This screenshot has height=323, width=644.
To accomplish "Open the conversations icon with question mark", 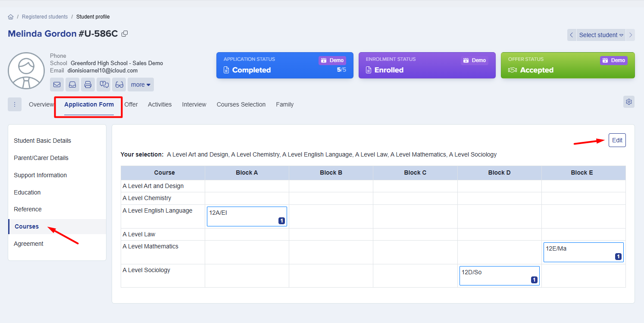I will click(x=103, y=85).
